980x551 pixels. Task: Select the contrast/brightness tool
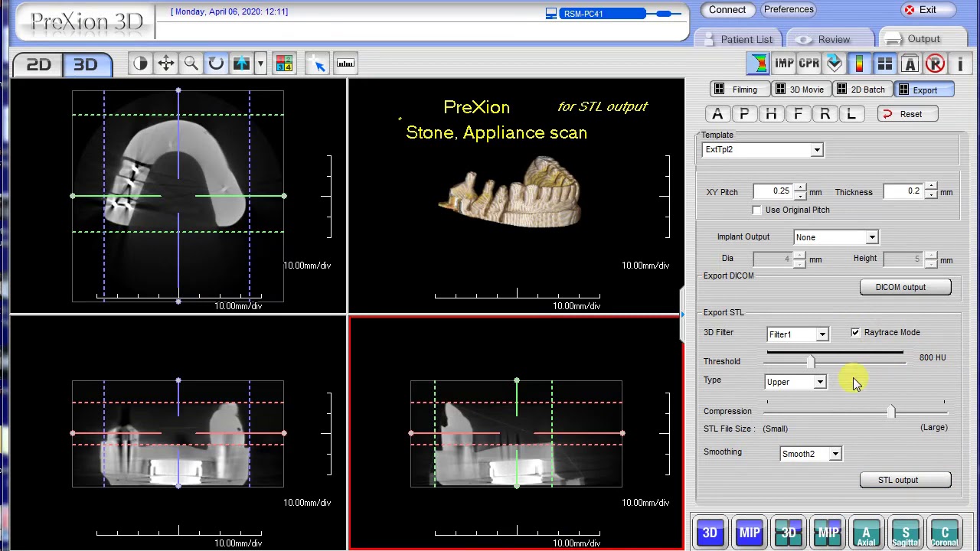[x=140, y=64]
